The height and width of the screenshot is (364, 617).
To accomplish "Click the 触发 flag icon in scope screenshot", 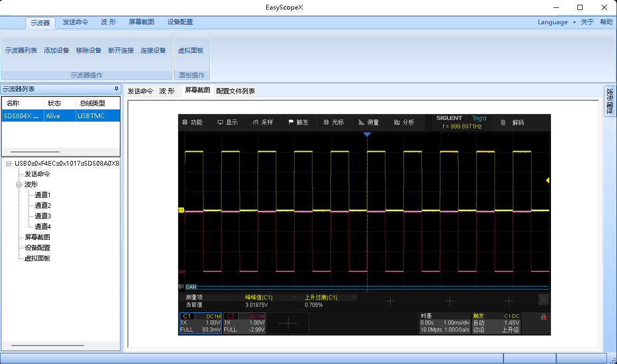I will click(291, 122).
